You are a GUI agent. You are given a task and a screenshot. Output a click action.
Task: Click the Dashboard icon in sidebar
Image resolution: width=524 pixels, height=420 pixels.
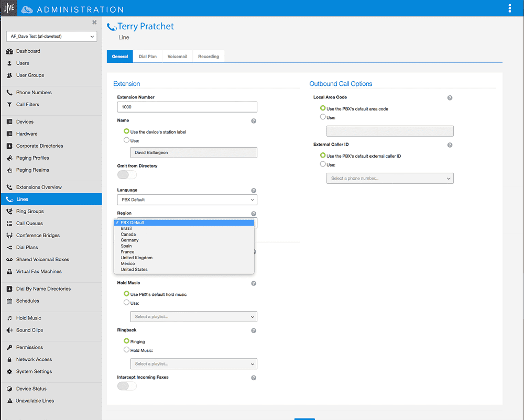tap(9, 51)
